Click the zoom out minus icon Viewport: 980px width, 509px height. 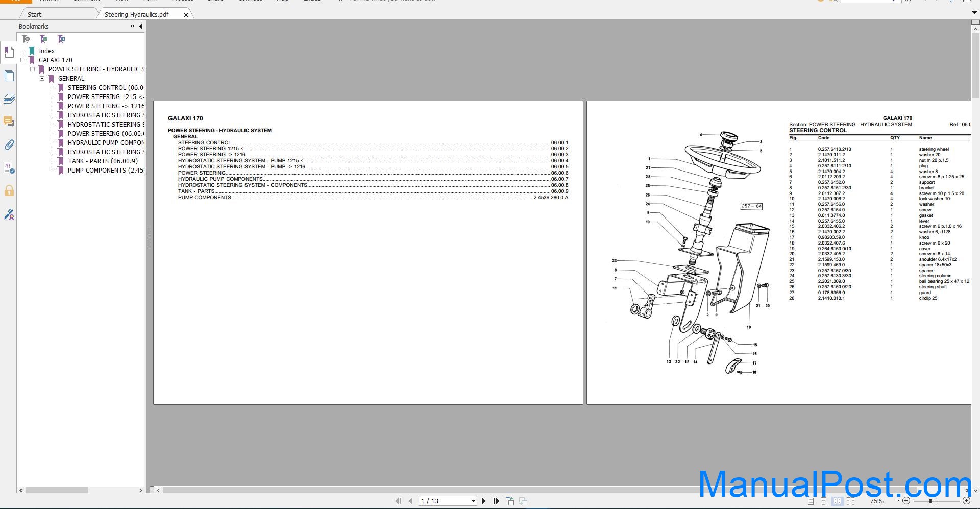click(x=906, y=501)
